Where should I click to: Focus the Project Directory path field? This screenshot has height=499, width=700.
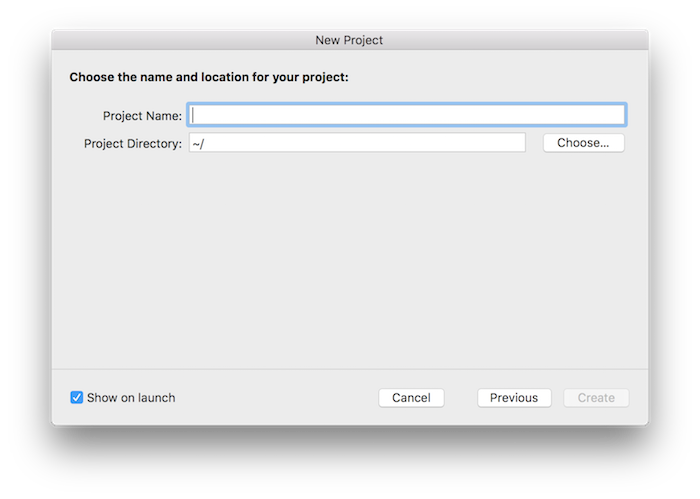[356, 143]
